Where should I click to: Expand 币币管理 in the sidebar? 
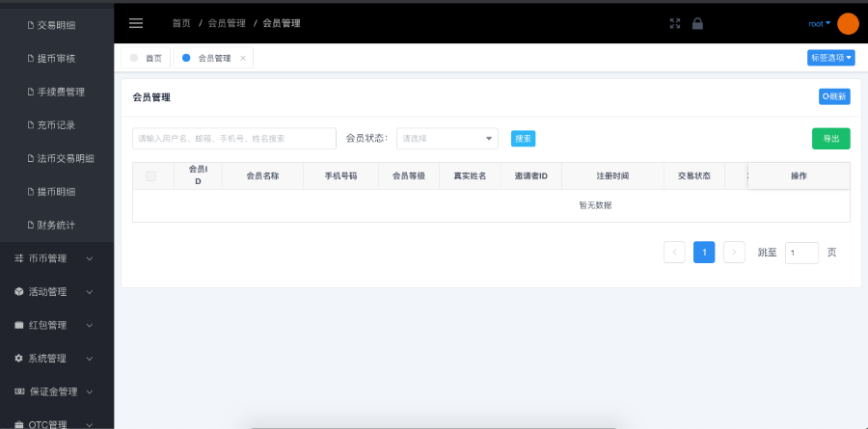[57, 258]
